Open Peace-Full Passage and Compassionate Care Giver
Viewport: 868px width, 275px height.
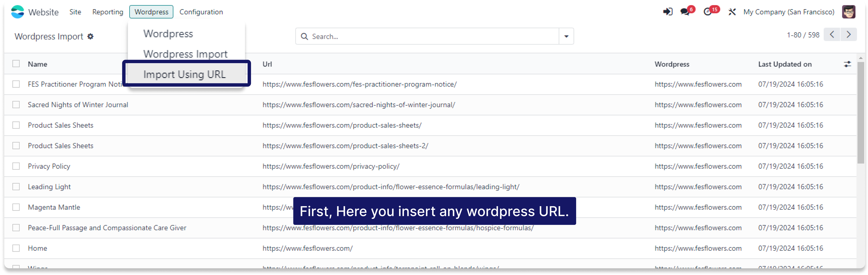(x=107, y=228)
